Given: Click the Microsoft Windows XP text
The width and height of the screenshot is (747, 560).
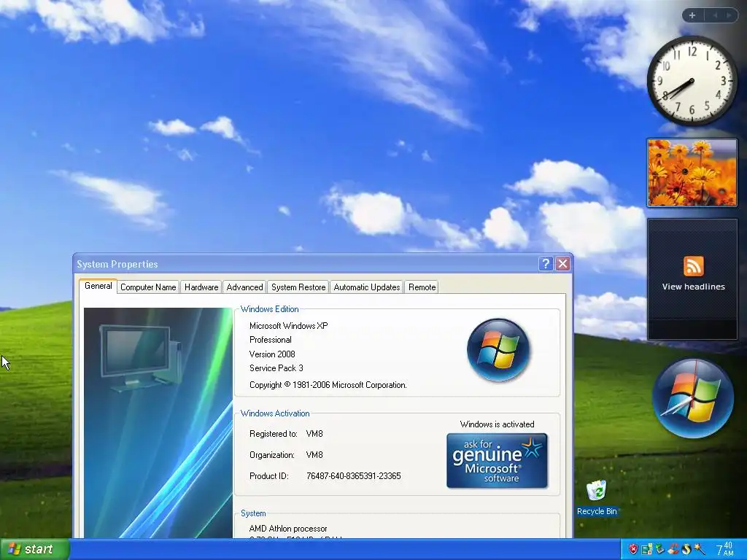Looking at the screenshot, I should (x=289, y=326).
